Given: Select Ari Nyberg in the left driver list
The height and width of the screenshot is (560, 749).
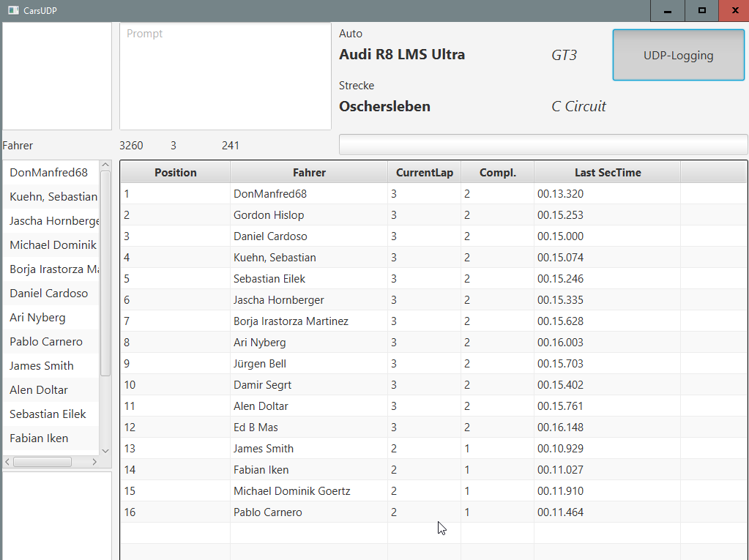Looking at the screenshot, I should (x=37, y=318).
